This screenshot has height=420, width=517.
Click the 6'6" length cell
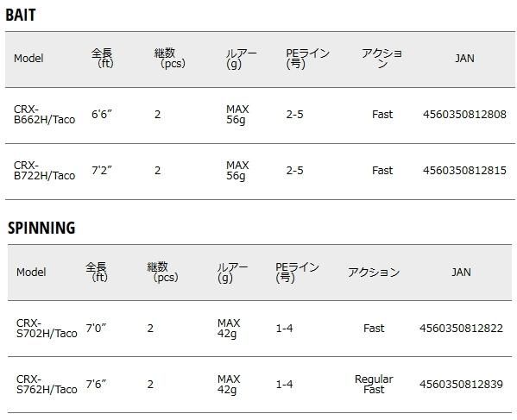(x=102, y=115)
